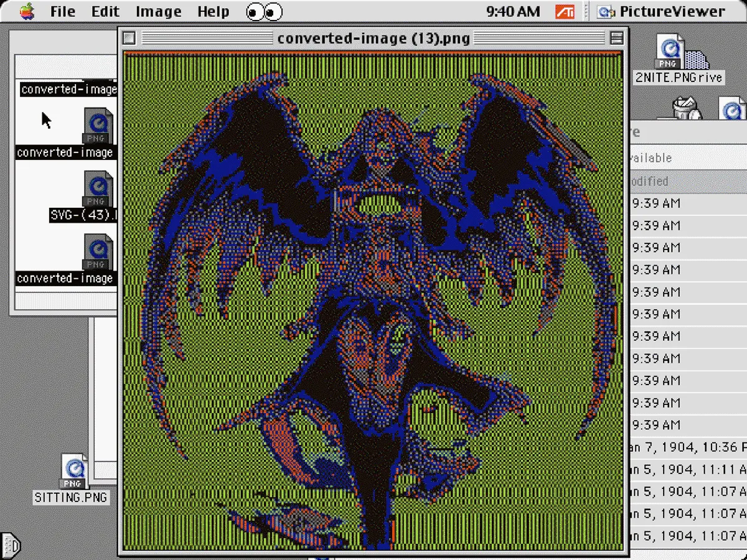Image resolution: width=747 pixels, height=560 pixels.
Task: Click the 9:40 AM menu bar clock
Action: (x=513, y=12)
